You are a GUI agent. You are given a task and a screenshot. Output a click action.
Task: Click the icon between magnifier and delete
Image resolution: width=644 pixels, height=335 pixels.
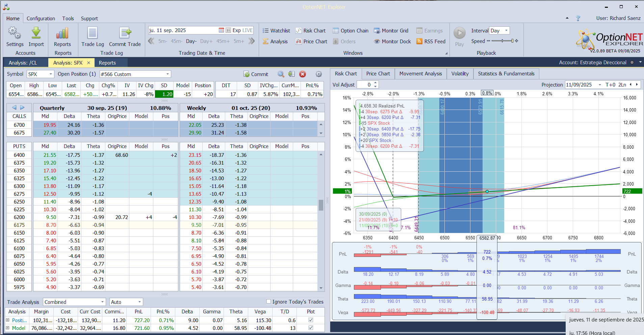pyautogui.click(x=292, y=74)
